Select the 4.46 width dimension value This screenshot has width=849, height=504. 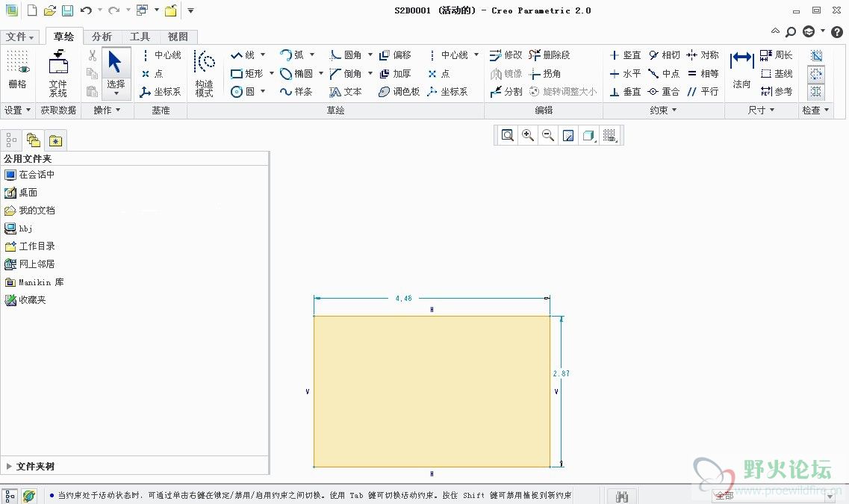(403, 298)
